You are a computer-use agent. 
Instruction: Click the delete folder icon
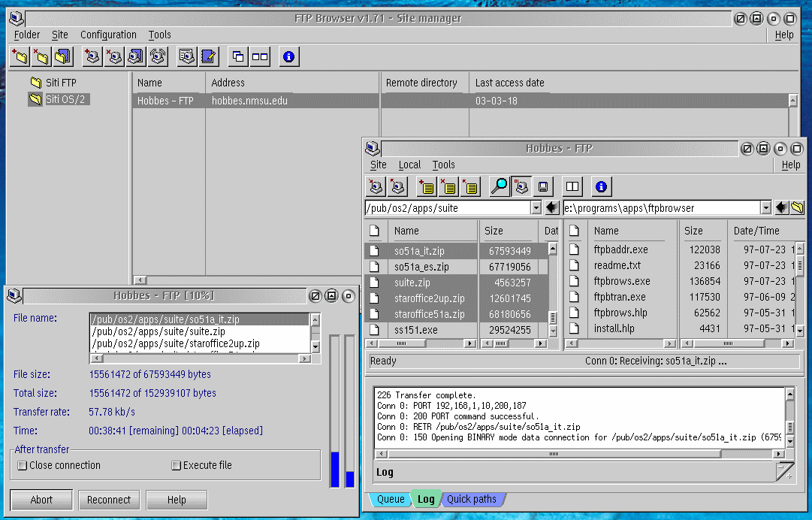point(41,56)
